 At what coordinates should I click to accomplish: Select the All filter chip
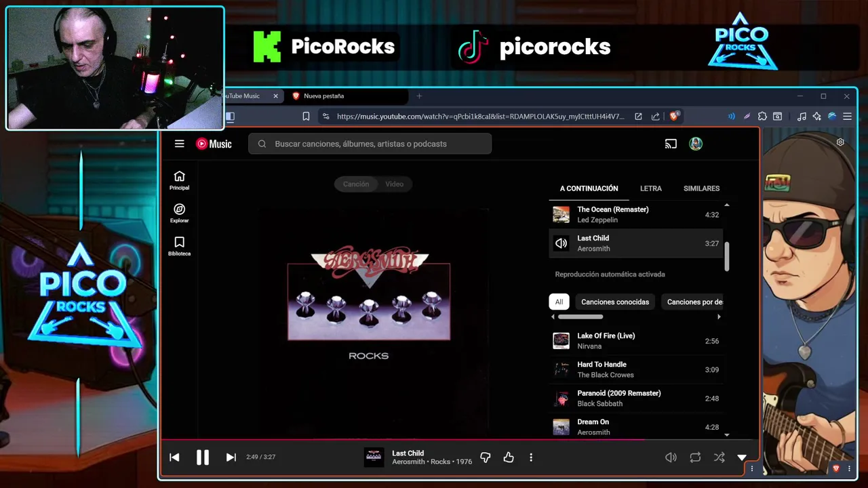[x=559, y=302]
